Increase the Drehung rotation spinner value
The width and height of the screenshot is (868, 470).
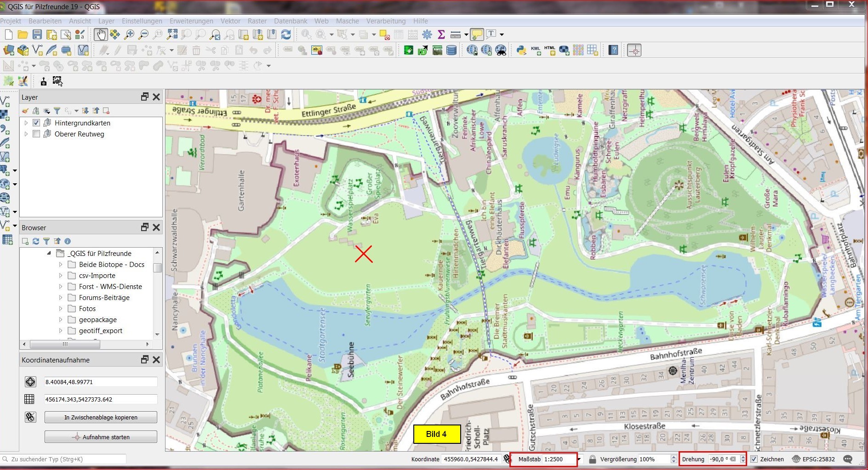[742, 457]
